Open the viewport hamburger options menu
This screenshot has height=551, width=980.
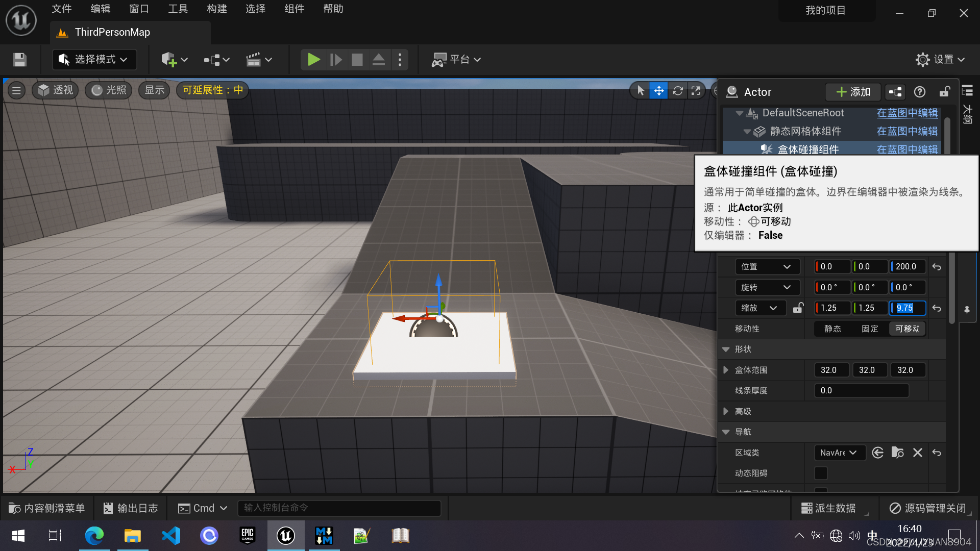[16, 90]
